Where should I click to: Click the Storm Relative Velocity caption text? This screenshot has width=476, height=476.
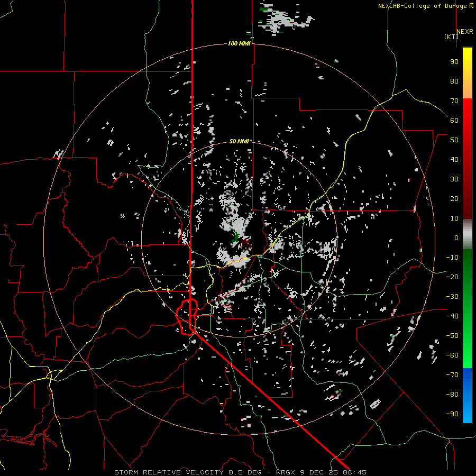coord(169,472)
